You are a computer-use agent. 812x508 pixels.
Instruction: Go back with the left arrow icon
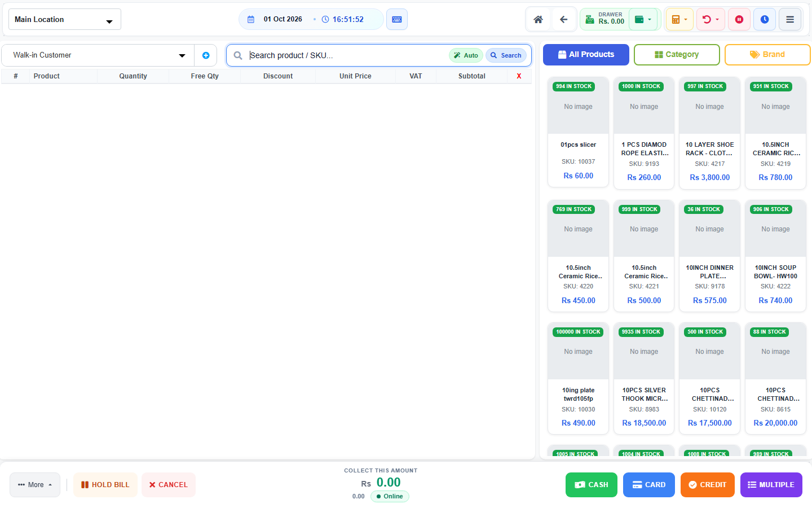pyautogui.click(x=563, y=19)
